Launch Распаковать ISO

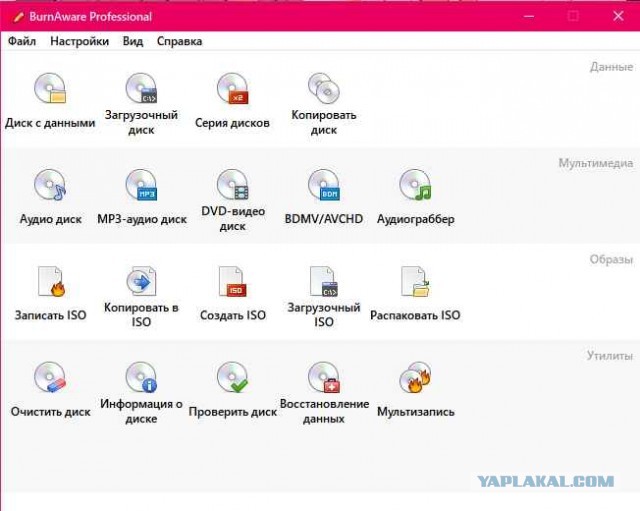415,293
